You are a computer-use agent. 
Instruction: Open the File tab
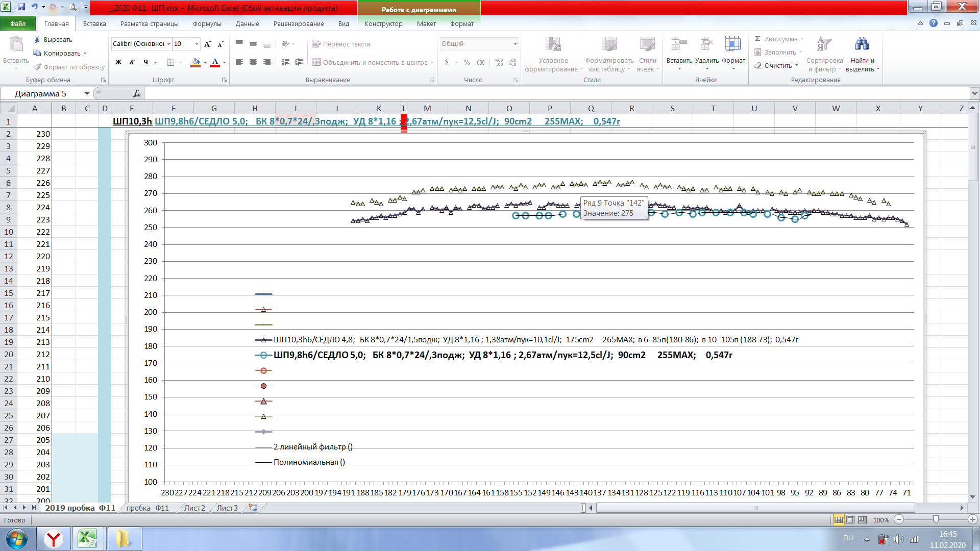tap(18, 23)
